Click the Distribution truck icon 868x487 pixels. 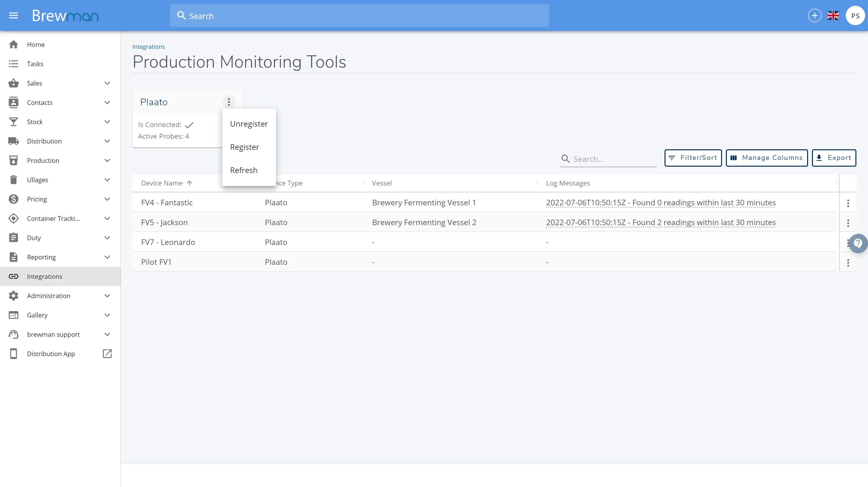point(14,141)
